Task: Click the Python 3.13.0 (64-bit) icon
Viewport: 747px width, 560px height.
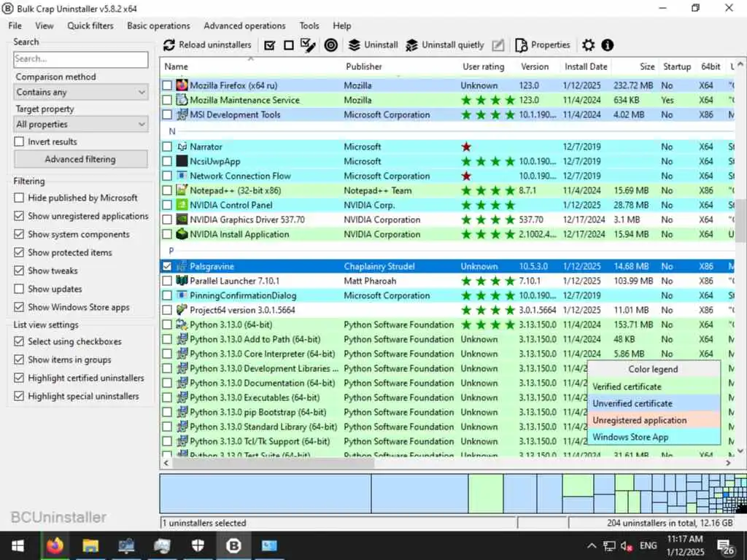Action: pos(182,324)
